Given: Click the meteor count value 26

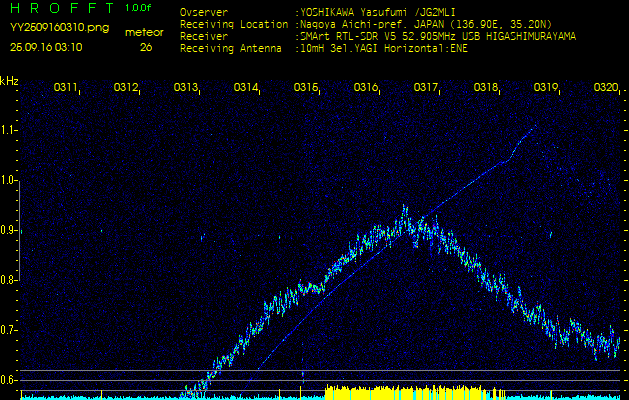Looking at the screenshot, I should (146, 47).
